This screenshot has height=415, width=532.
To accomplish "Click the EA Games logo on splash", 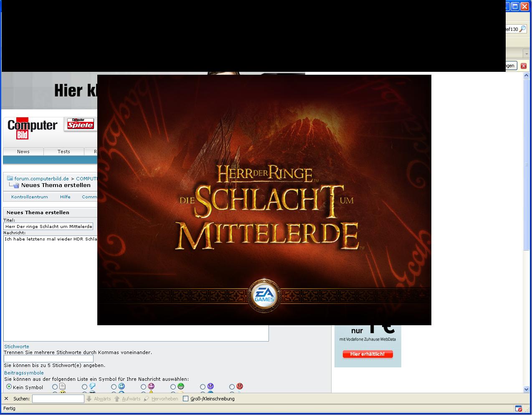I will [264, 295].
